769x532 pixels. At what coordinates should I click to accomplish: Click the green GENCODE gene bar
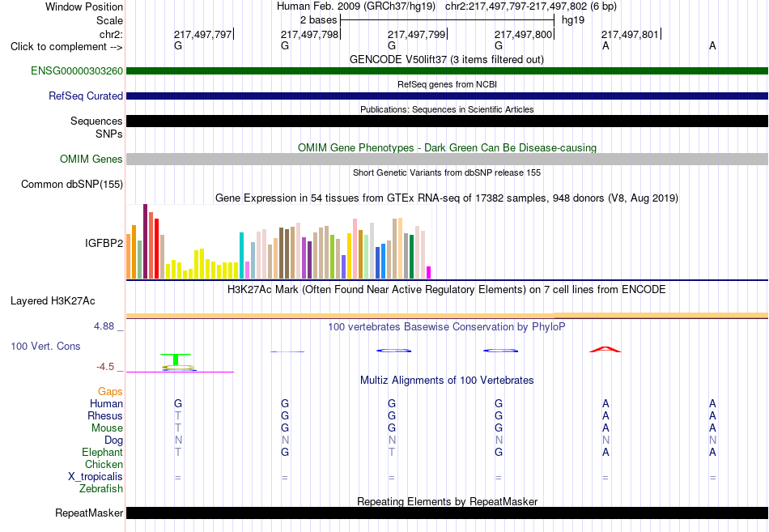click(448, 70)
